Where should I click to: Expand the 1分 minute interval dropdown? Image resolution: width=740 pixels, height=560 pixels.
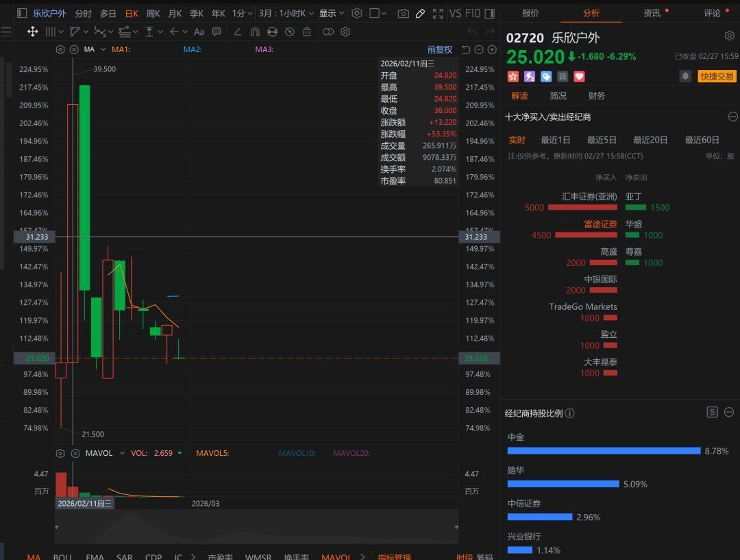(x=242, y=13)
